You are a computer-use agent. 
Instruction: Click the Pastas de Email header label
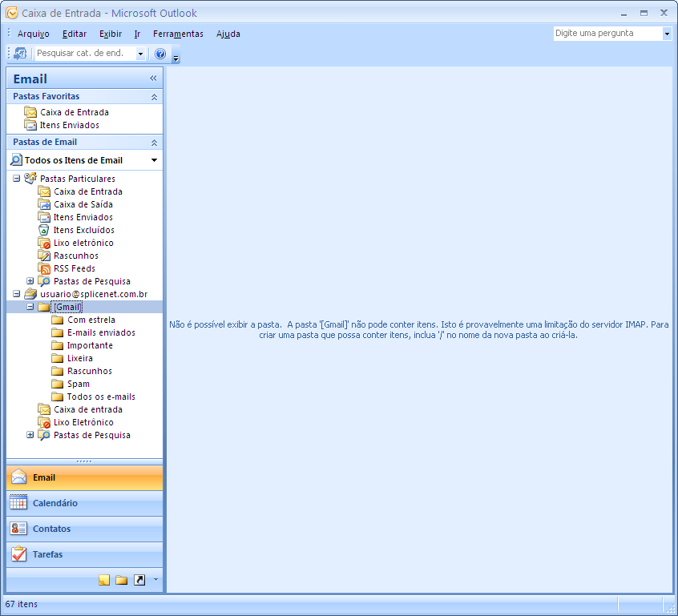(x=45, y=143)
